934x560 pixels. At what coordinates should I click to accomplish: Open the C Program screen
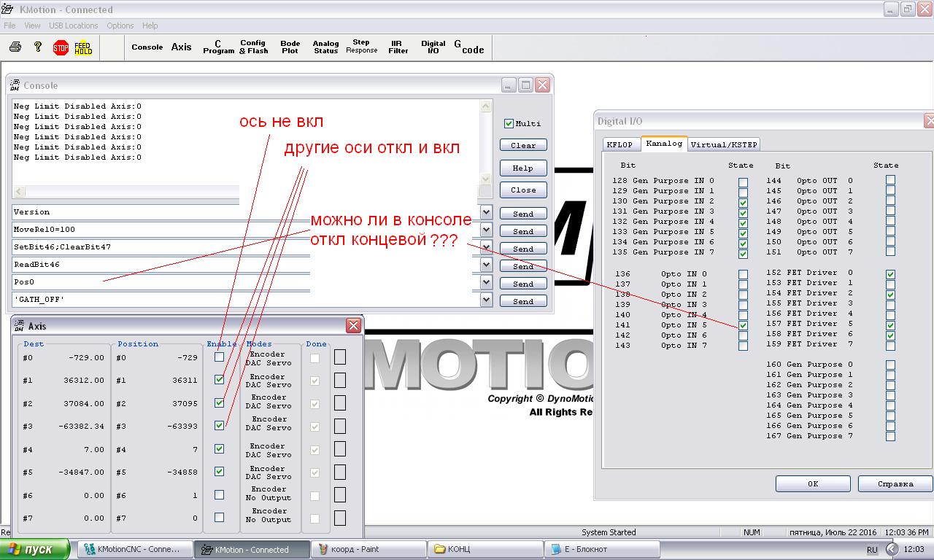click(x=218, y=47)
